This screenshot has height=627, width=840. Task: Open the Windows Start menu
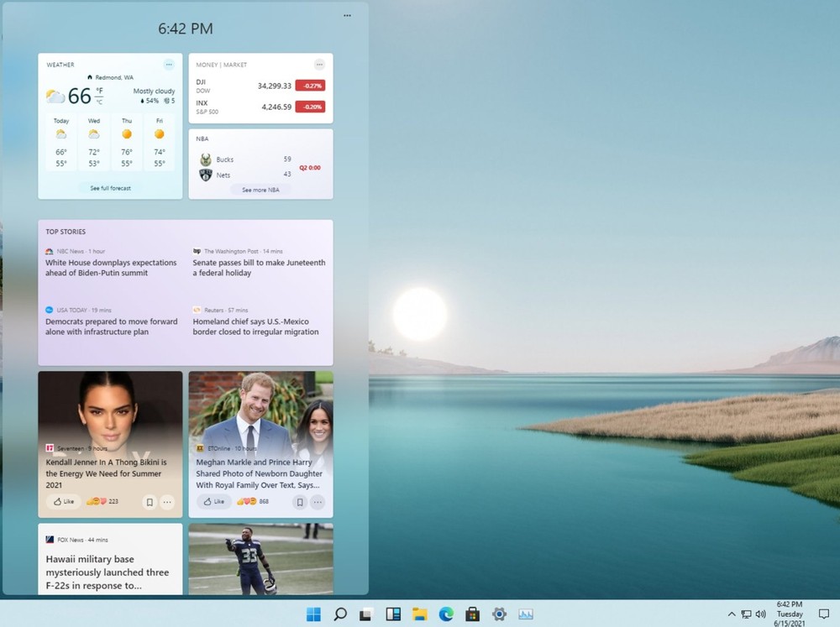tap(313, 614)
